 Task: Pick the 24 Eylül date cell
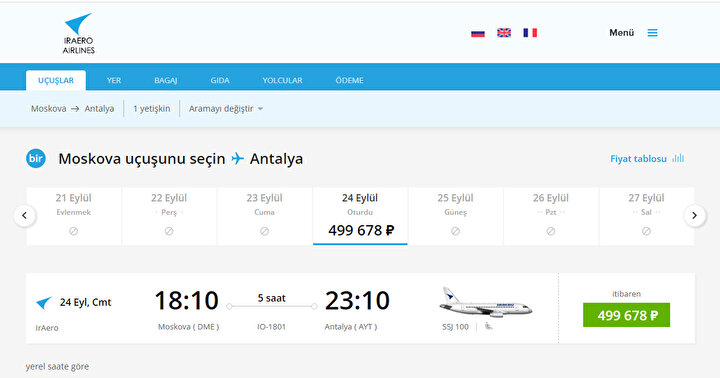tap(360, 216)
